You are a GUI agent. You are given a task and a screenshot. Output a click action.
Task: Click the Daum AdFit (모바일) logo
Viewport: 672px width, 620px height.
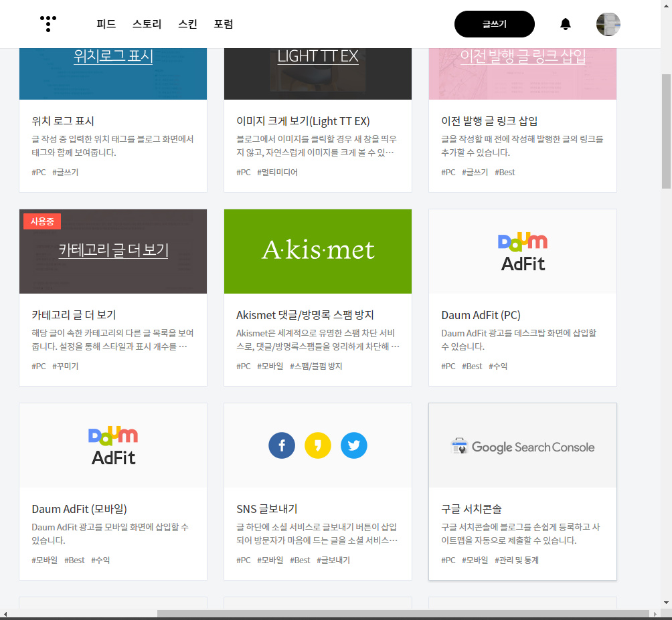tap(112, 445)
